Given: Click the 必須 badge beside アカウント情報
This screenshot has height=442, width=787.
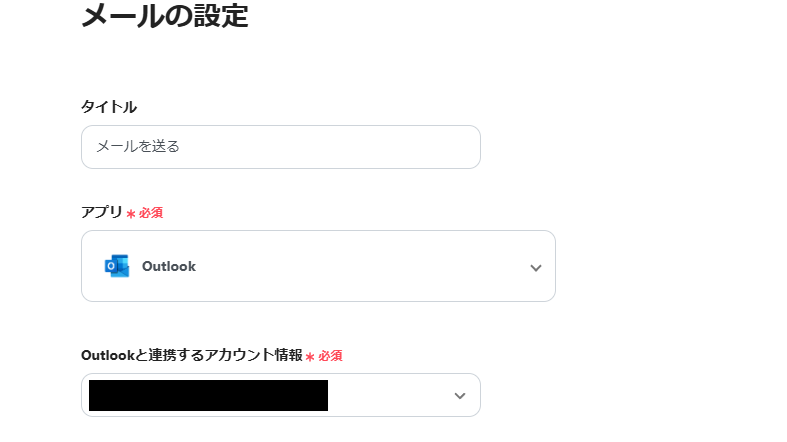Looking at the screenshot, I should click(x=330, y=356).
